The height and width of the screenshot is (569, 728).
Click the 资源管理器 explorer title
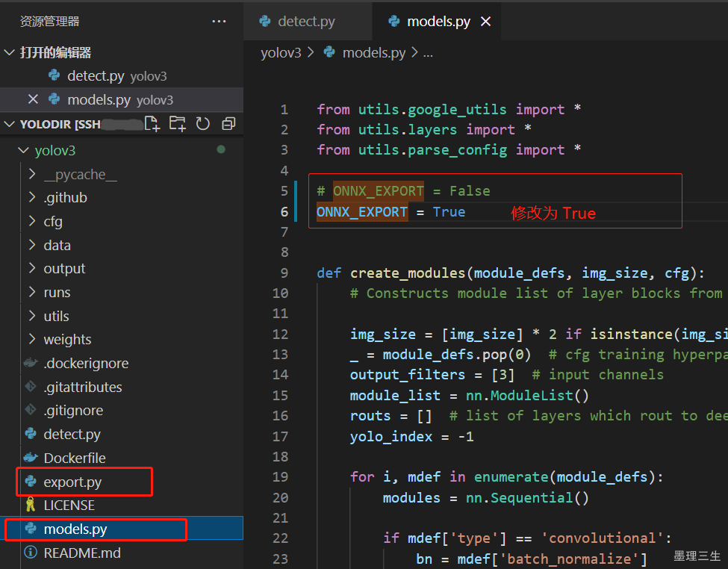tap(50, 22)
